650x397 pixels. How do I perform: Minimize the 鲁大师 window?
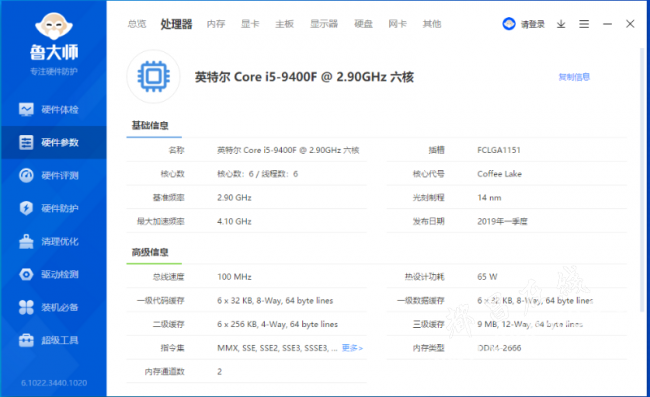tap(607, 24)
